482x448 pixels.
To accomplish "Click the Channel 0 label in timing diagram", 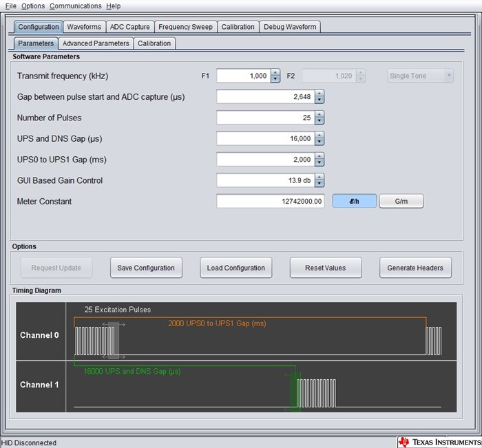I will click(x=39, y=335).
